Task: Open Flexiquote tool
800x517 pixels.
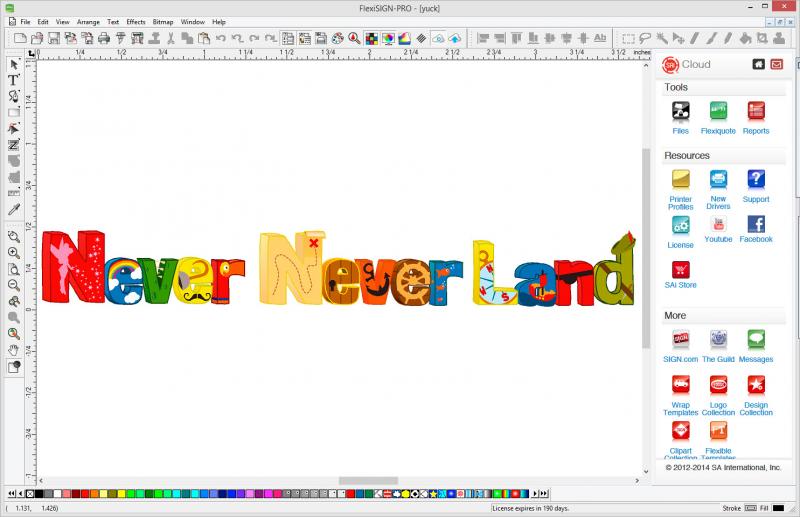Action: coord(718,118)
